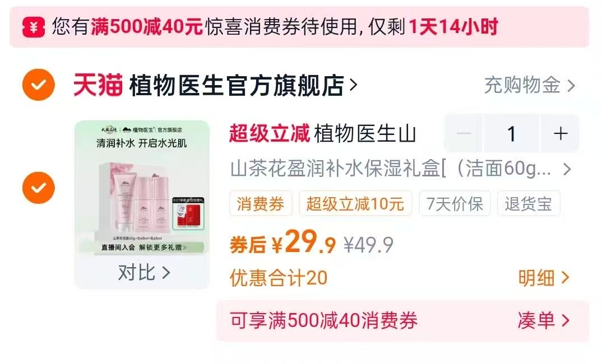
Task: Open the 对比 compare option
Action: pos(143,273)
